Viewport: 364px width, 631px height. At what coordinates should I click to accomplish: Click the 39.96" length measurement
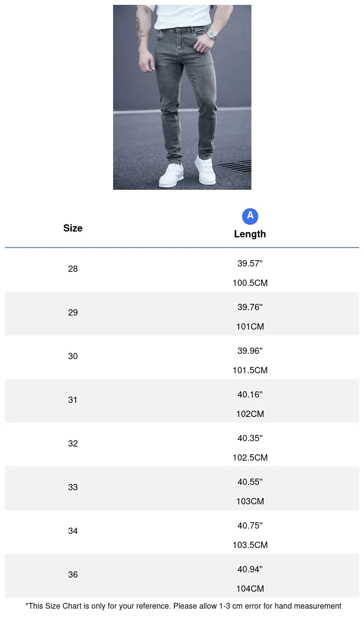point(250,351)
